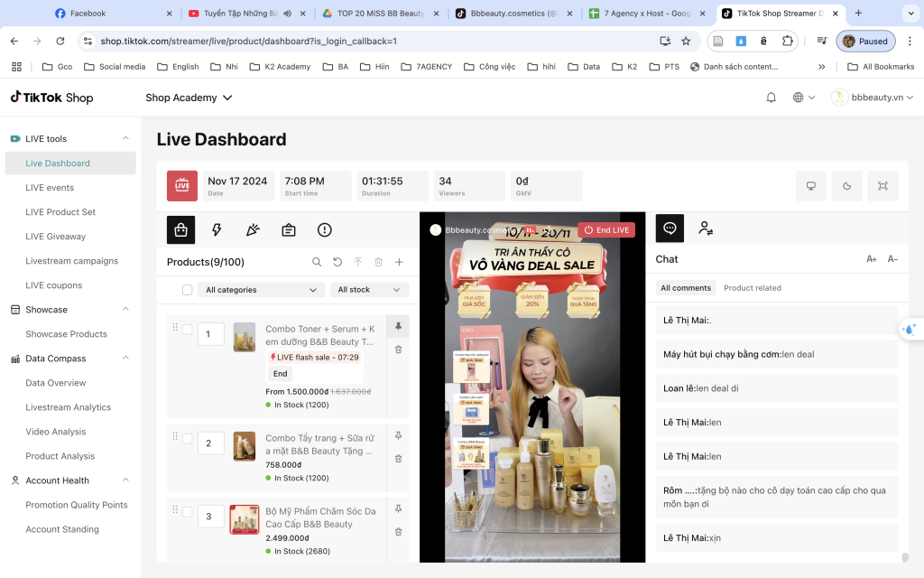Open the flash sale lightning tab icon
This screenshot has height=578, width=924.
[217, 230]
